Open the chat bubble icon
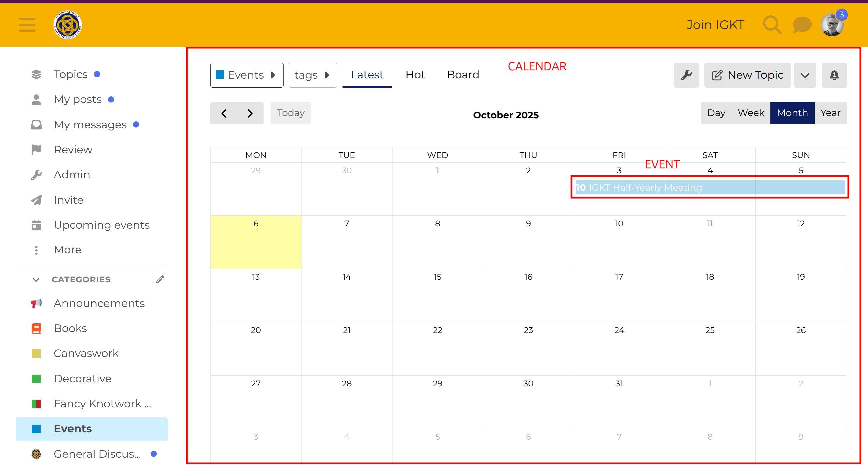868x465 pixels. click(x=802, y=25)
